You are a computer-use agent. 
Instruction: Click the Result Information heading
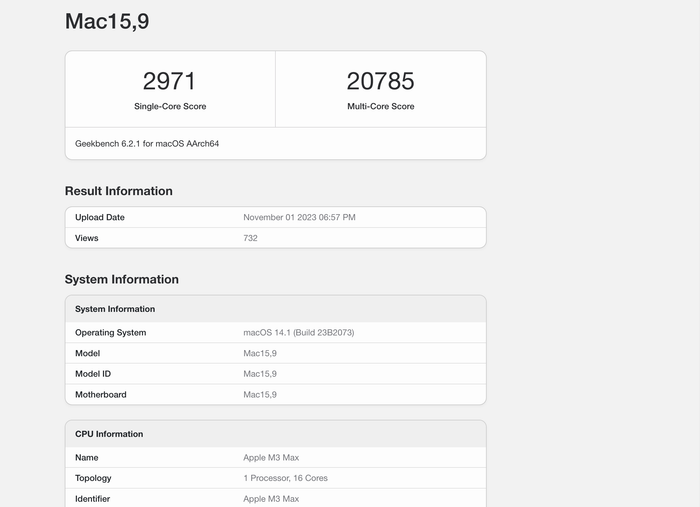[x=118, y=191]
